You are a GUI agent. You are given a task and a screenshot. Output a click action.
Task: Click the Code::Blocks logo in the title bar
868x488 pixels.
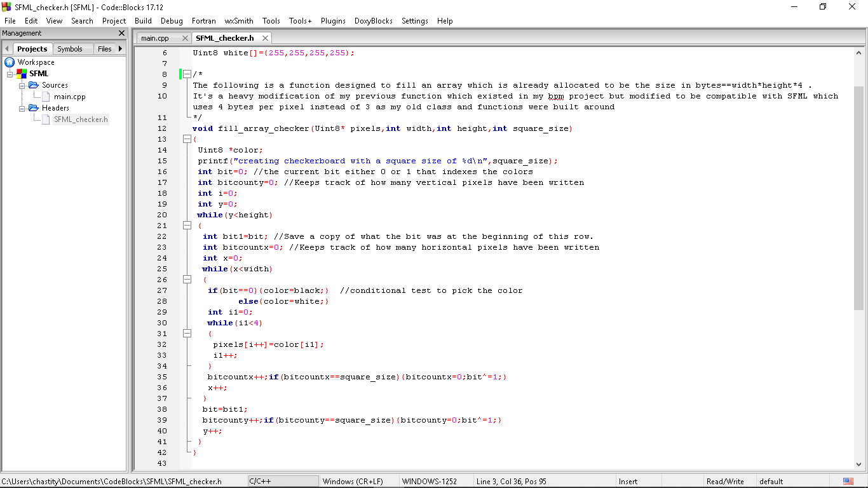click(x=6, y=6)
